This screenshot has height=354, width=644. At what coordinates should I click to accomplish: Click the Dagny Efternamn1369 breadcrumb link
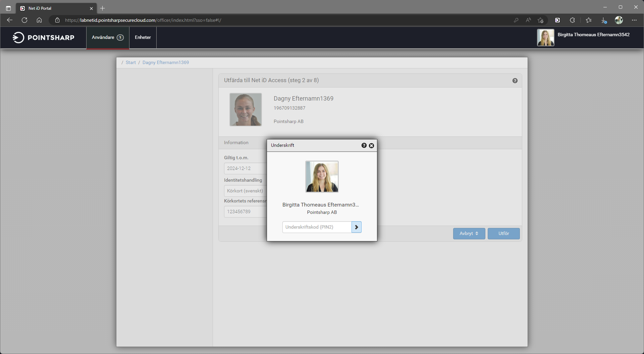coord(166,62)
